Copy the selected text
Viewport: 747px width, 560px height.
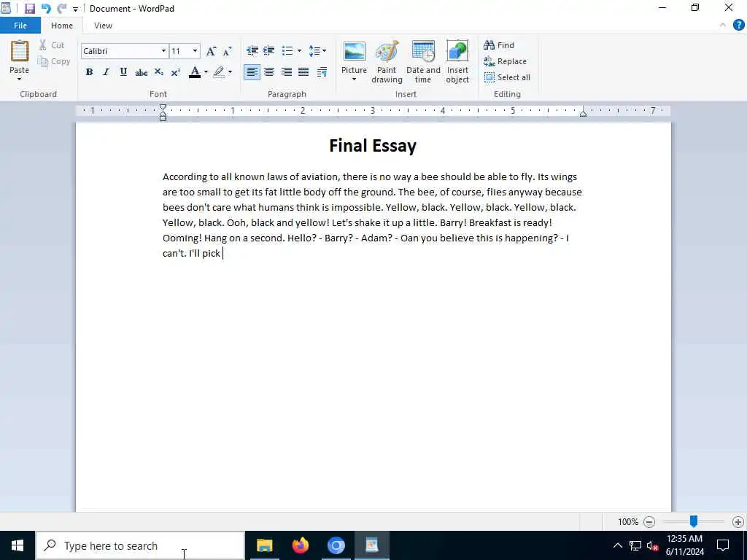pyautogui.click(x=54, y=61)
